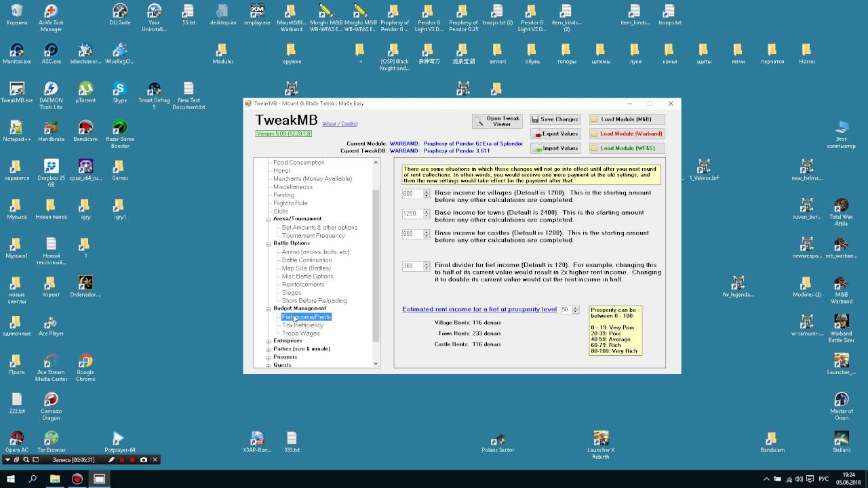Open the Tweak Viewer

497,121
